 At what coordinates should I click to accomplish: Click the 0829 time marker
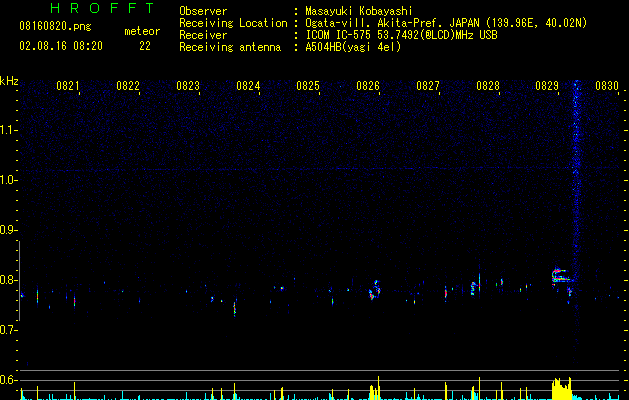(547, 86)
